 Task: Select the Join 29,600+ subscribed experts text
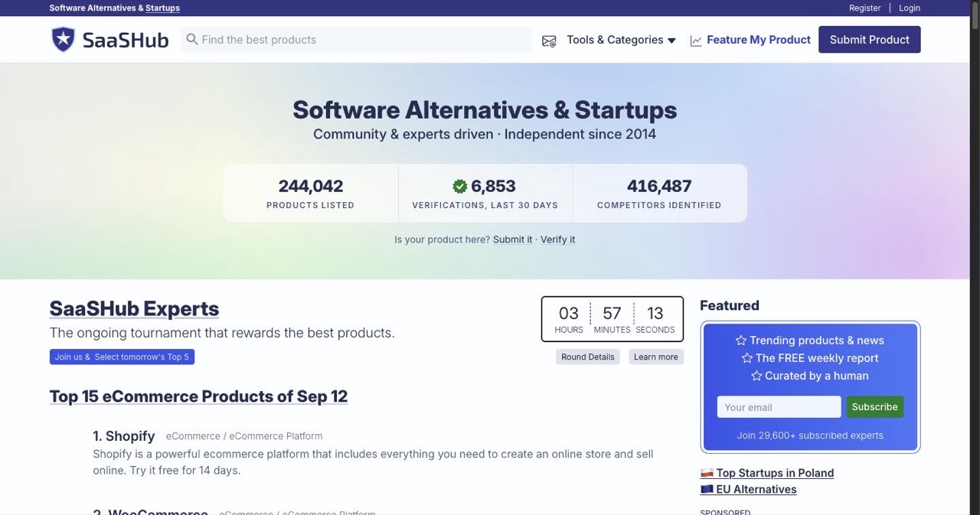pos(810,435)
